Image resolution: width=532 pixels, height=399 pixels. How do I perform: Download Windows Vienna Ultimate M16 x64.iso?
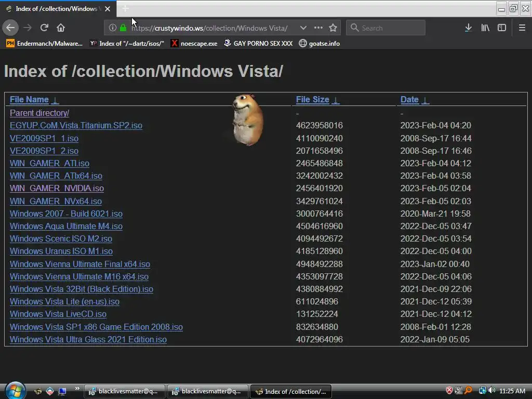[79, 276]
